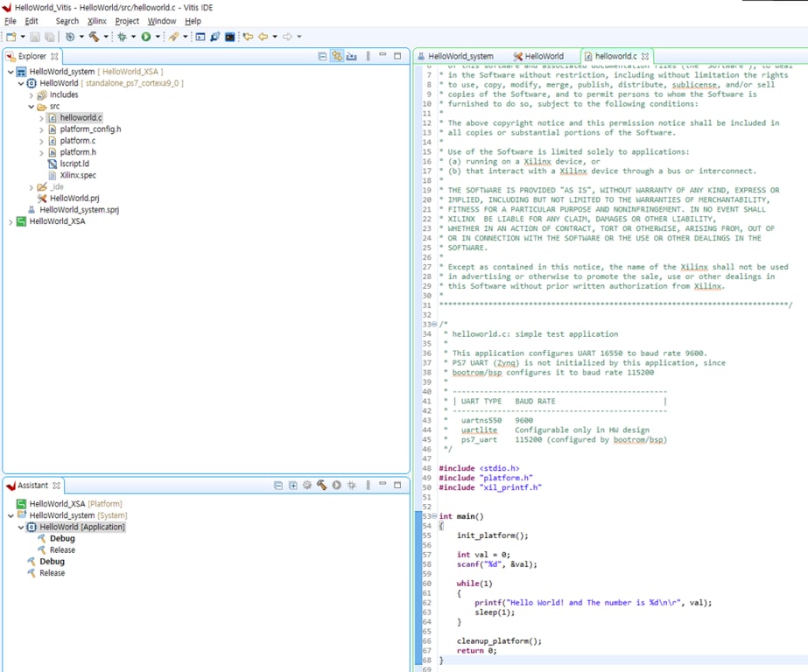This screenshot has width=808, height=672.
Task: Collapse all items in Explorer panel
Action: [322, 56]
